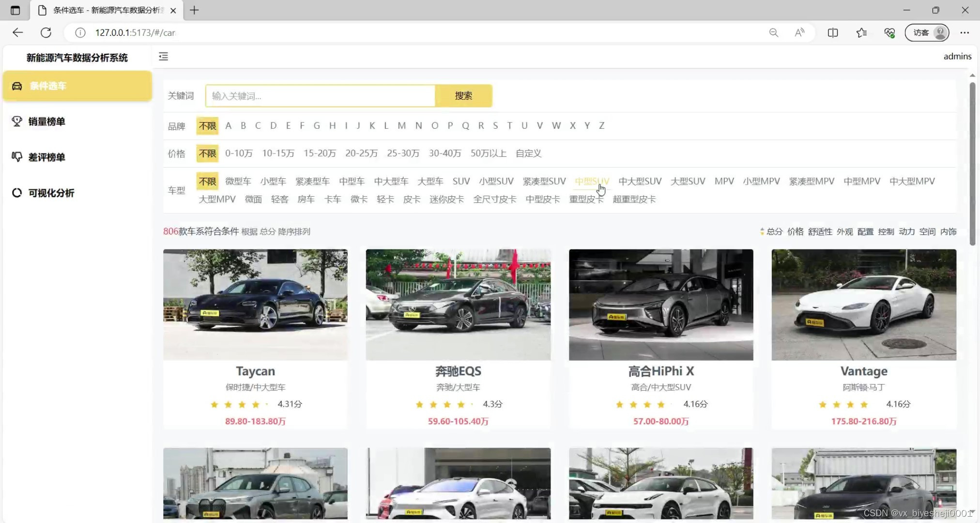This screenshot has height=523, width=980.
Task: Select the 0-10万 price filter
Action: tap(239, 154)
